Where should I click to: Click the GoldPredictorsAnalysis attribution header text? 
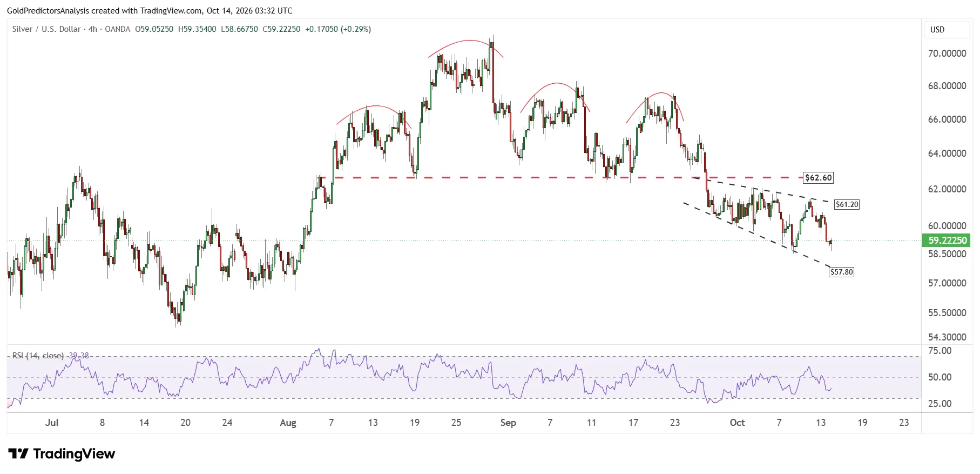point(150,10)
